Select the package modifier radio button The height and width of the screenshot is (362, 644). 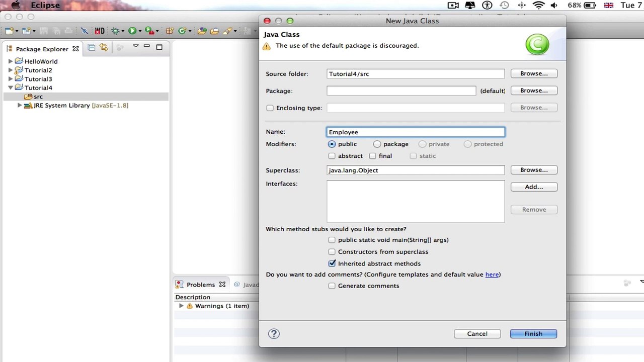[x=377, y=144]
